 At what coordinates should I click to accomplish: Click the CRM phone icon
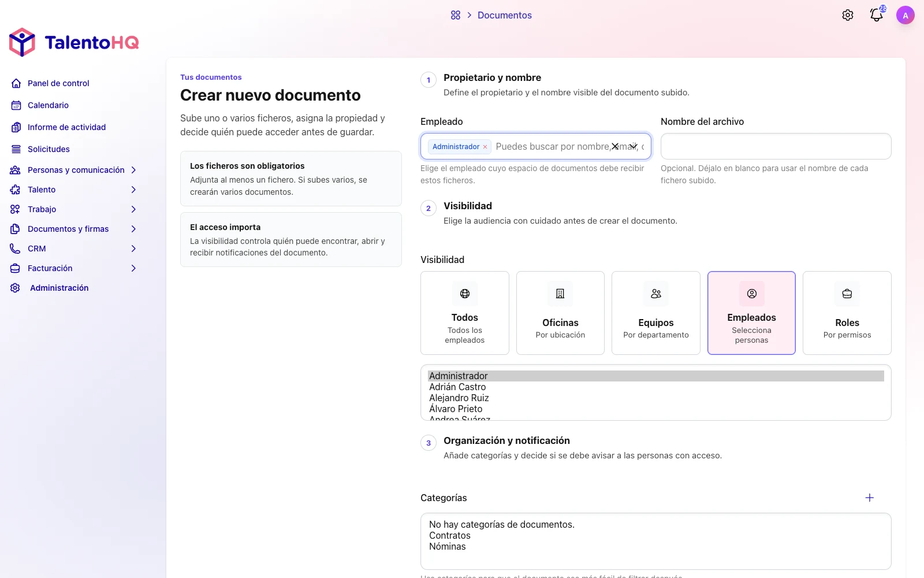click(x=16, y=249)
